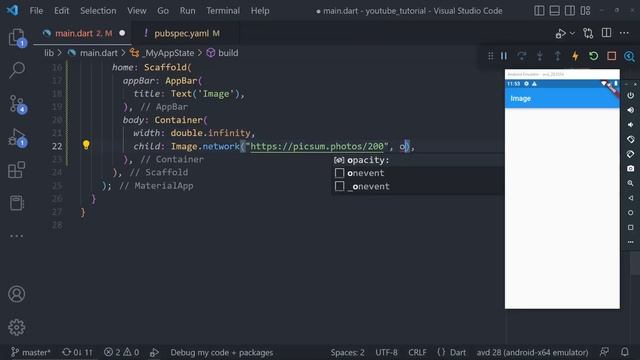Split the editor right
Screen dimensions: 640x360
[x=607, y=33]
